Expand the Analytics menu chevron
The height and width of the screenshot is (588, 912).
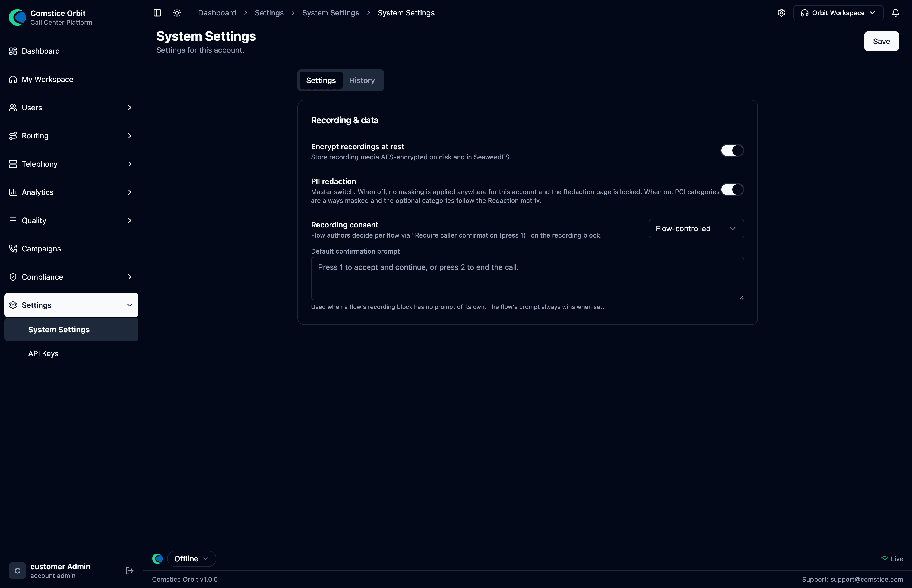click(x=129, y=192)
